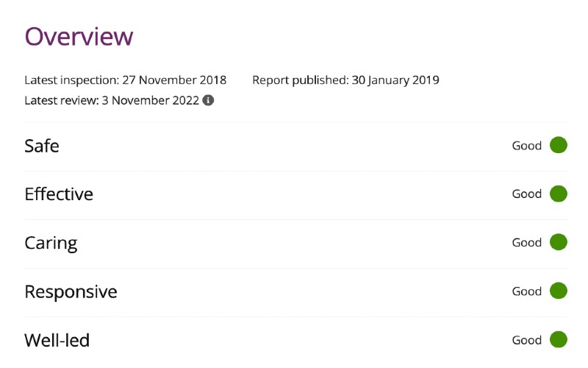Viewport: 588px width, 368px height.
Task: Click the Overview heading
Action: pos(79,36)
